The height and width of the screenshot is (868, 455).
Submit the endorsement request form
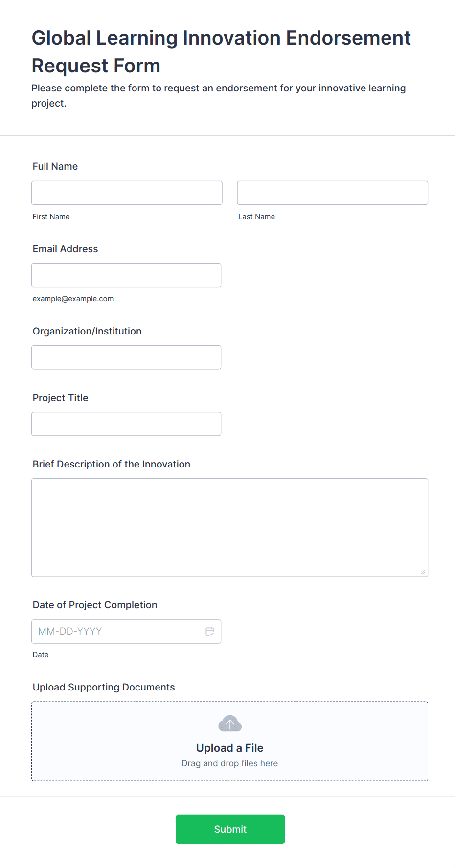pyautogui.click(x=230, y=829)
